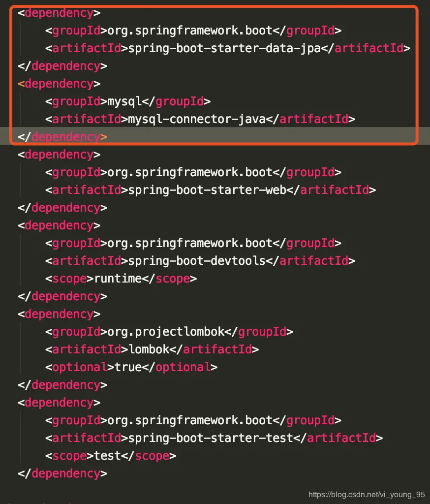This screenshot has height=504, width=430.
Task: Open the blog.csdn.net watermark link
Action: tap(367, 494)
